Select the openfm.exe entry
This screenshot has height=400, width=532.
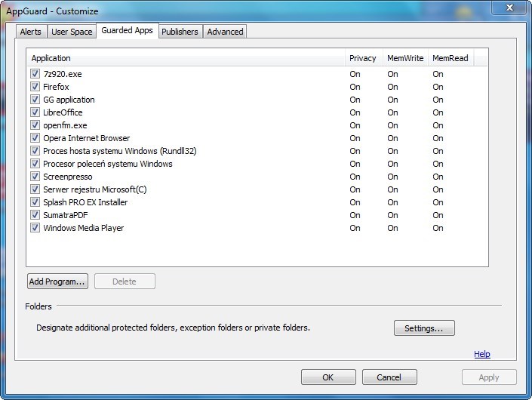65,125
